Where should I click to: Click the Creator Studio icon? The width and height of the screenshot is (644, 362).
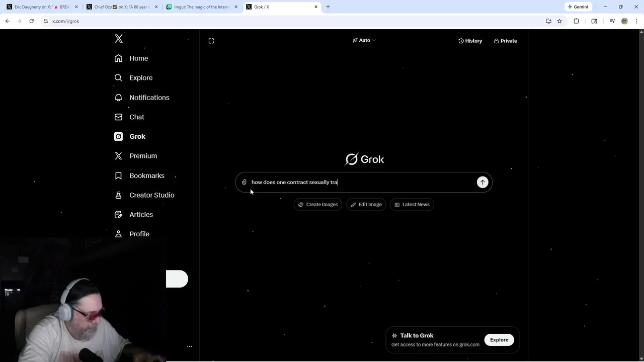[x=118, y=195]
